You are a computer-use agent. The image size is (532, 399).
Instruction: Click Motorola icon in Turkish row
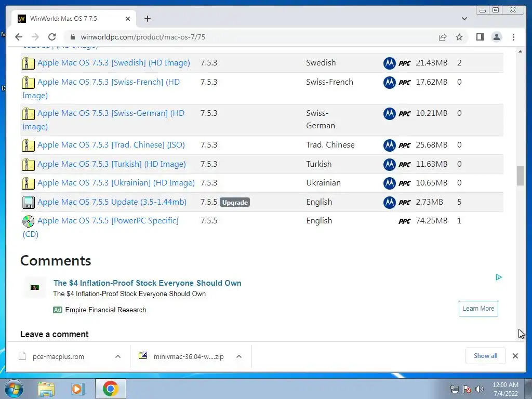point(390,165)
